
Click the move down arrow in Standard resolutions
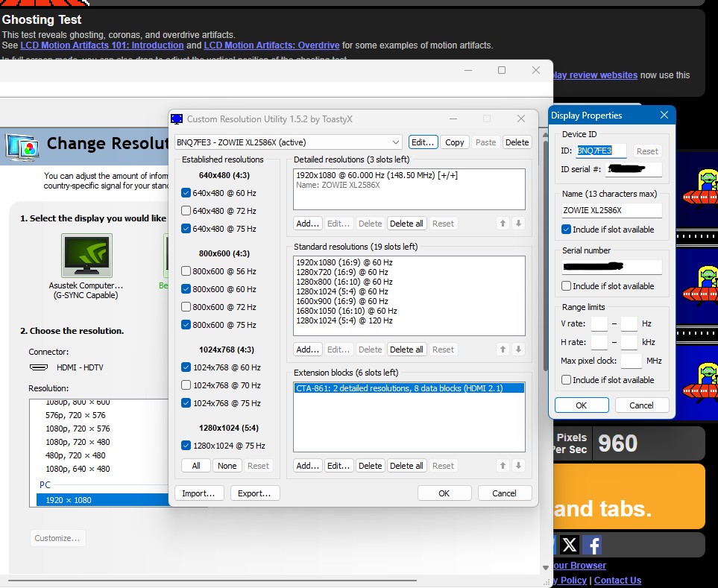(519, 350)
